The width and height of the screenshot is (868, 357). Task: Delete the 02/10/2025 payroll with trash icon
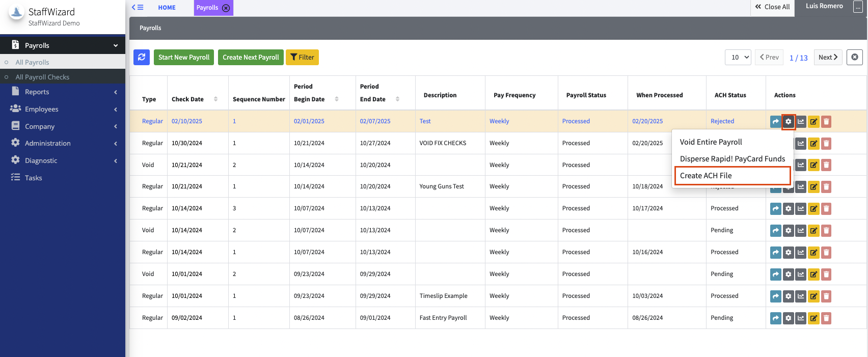pyautogui.click(x=826, y=121)
